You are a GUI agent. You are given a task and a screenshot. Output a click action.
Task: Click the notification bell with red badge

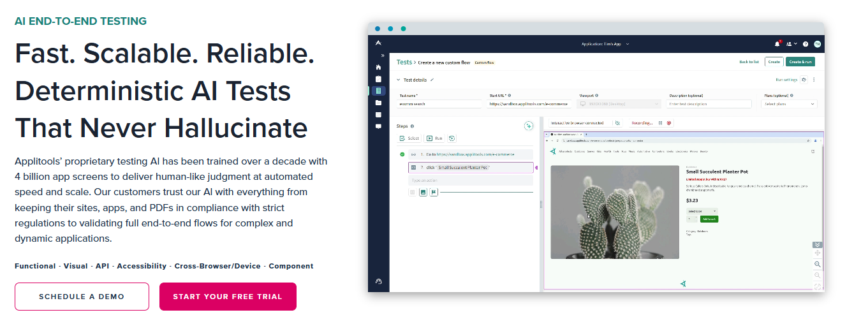[777, 44]
